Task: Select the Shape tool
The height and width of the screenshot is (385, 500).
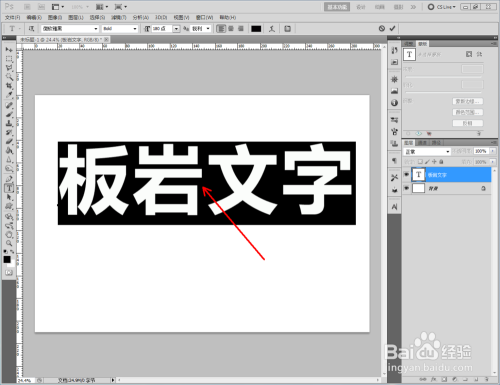Action: point(9,206)
